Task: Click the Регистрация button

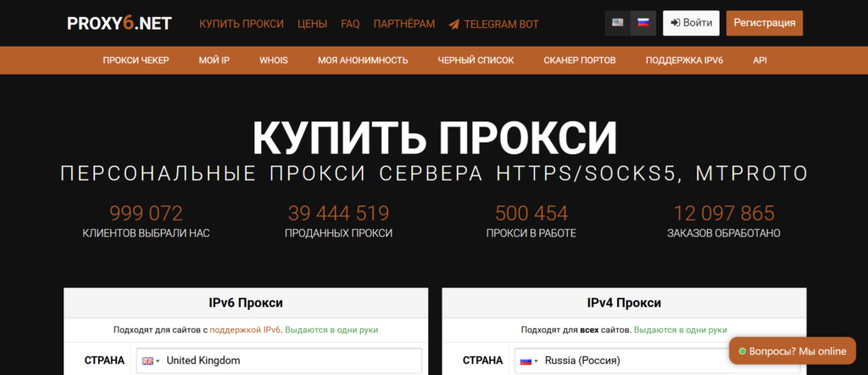Action: [765, 23]
